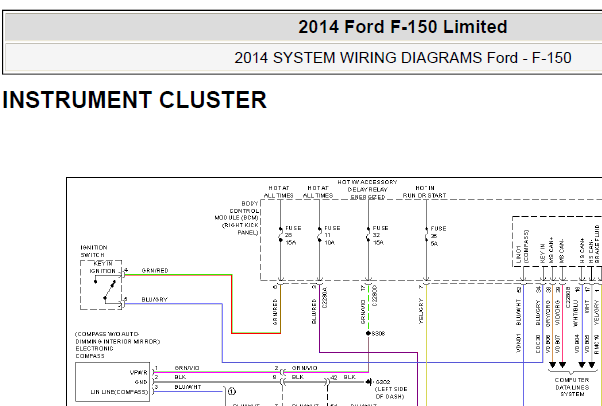Click "(COMPASS W/O AUTO-DIMMING INTERIOR MIRROR)" note
The image size is (602, 406).
[117, 338]
